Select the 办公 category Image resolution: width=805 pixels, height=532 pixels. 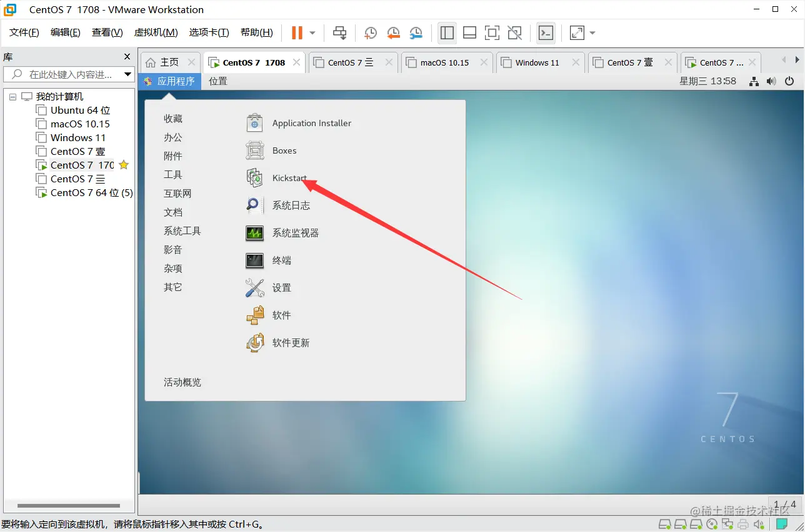point(173,137)
